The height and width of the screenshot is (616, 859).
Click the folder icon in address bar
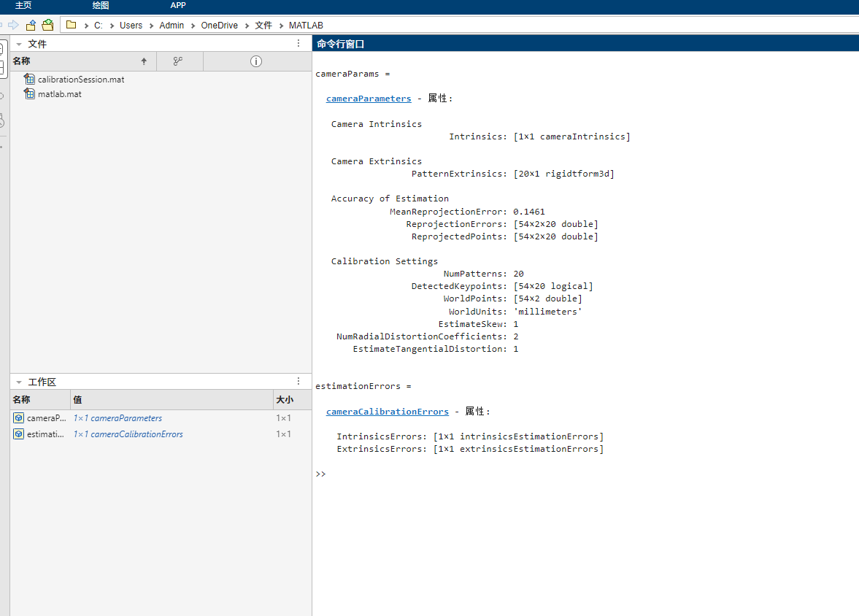point(72,25)
